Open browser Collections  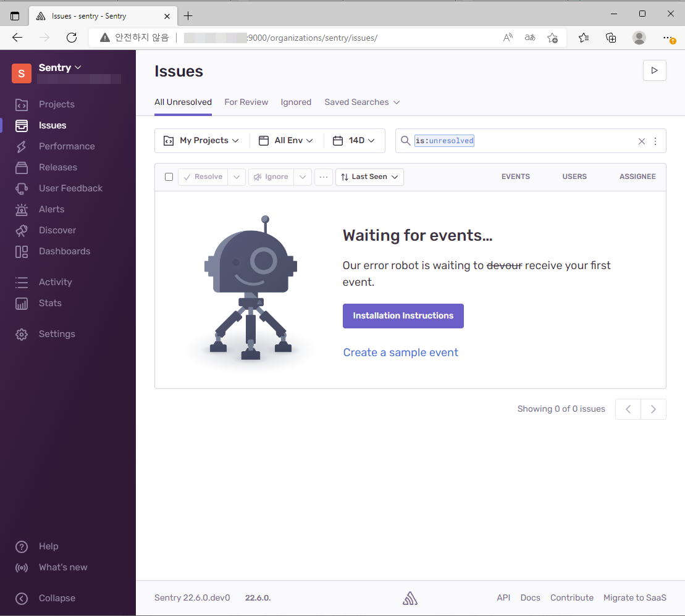point(611,38)
